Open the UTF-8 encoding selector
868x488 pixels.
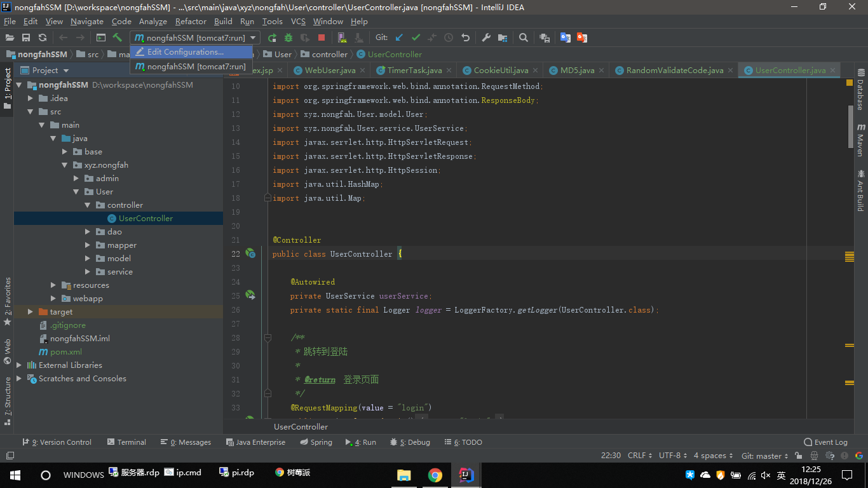click(673, 456)
